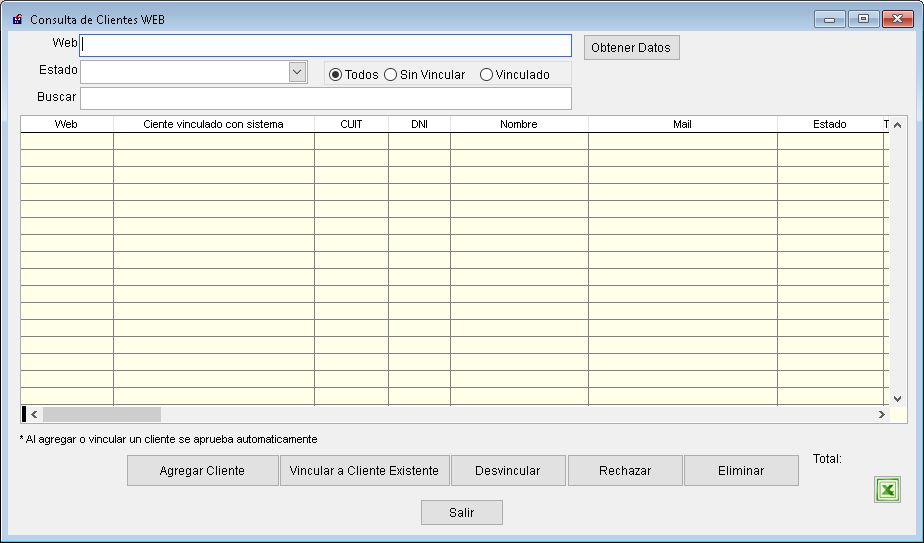Screen dimensions: 924x543
Task: Focus the Web text input field
Action: [326, 46]
